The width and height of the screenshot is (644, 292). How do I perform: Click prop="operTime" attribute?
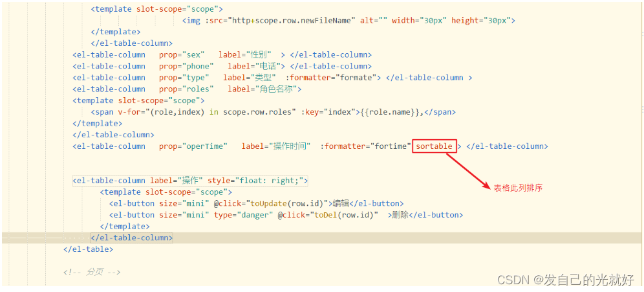[193, 146]
